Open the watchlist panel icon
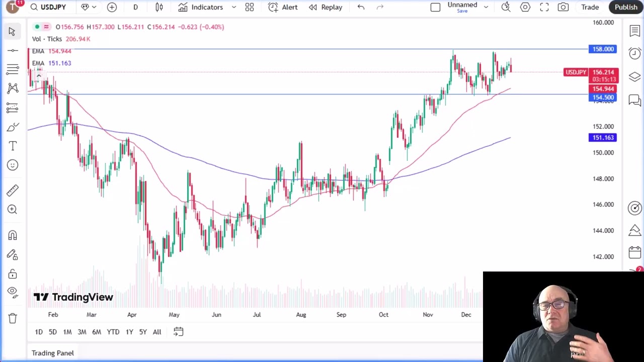The image size is (644, 362). (x=634, y=31)
